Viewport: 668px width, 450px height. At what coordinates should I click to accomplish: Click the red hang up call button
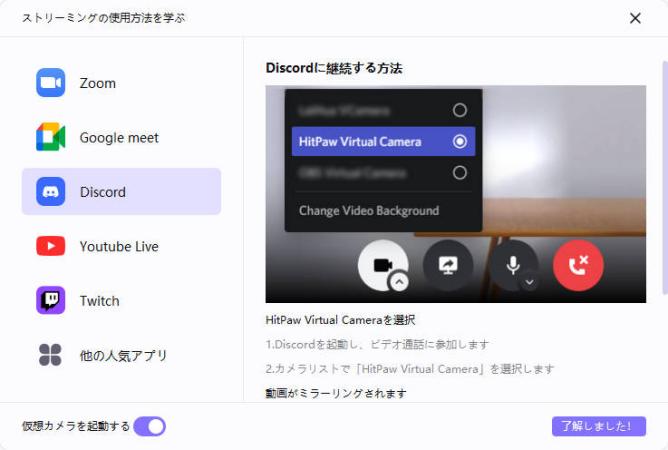[x=578, y=265]
